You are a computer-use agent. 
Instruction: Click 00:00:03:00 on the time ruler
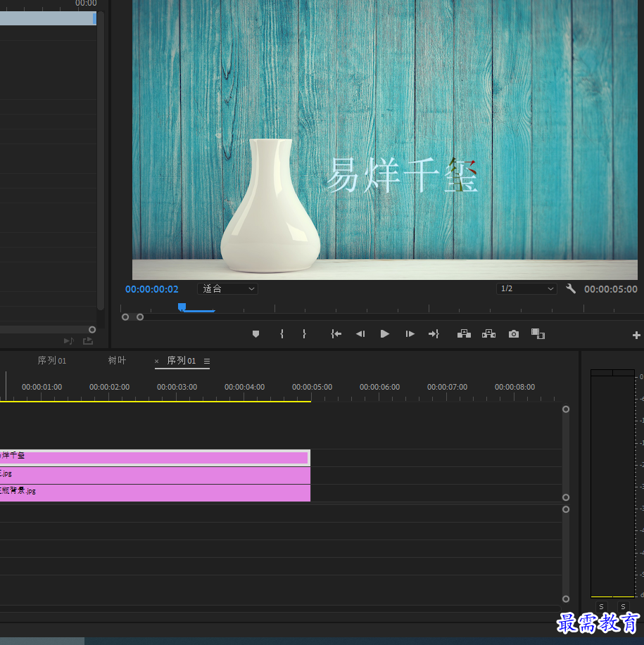[177, 387]
